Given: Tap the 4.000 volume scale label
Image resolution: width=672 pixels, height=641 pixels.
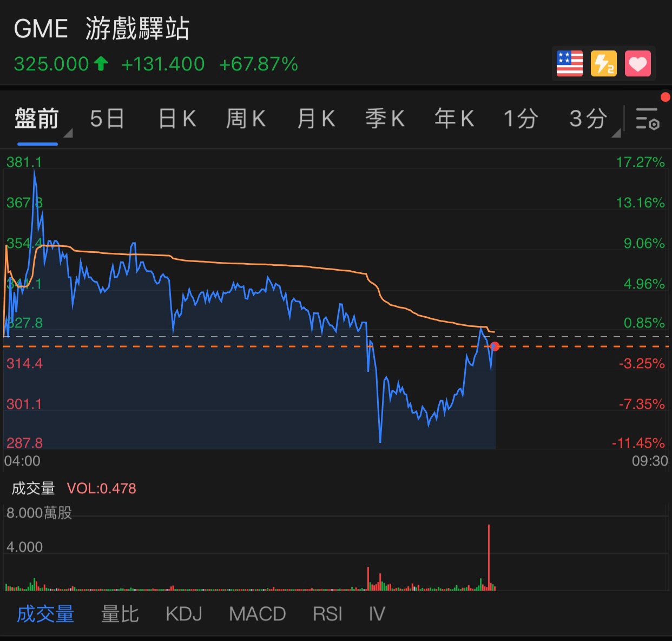Looking at the screenshot, I should 24,547.
